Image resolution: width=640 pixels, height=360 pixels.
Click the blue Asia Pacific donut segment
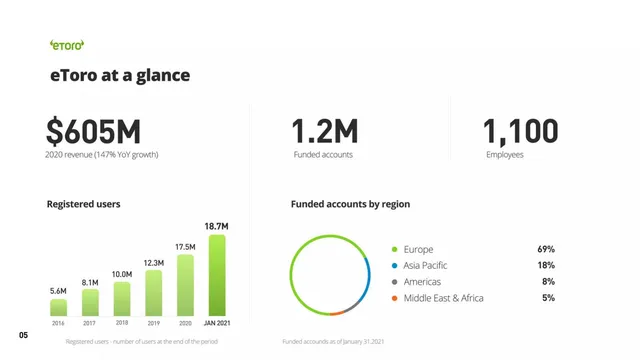point(369,278)
